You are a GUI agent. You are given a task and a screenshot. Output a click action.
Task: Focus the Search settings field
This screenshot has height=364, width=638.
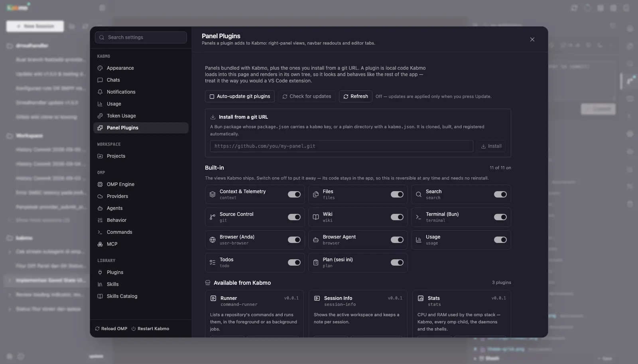(141, 37)
